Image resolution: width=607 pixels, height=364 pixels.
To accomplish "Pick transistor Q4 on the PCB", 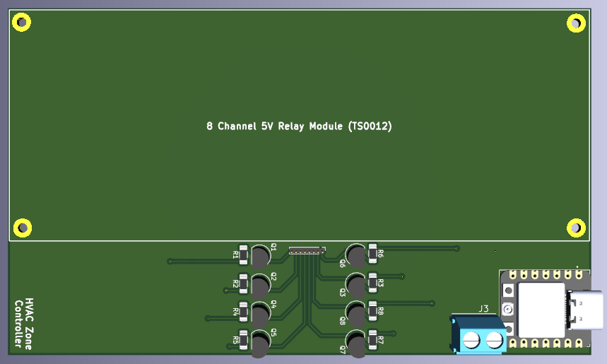I will point(261,312).
